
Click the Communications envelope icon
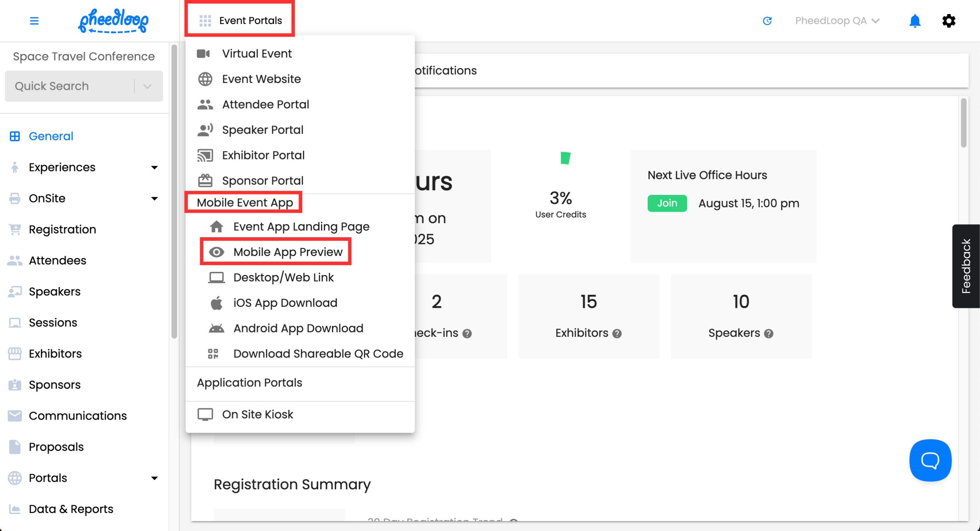15,416
